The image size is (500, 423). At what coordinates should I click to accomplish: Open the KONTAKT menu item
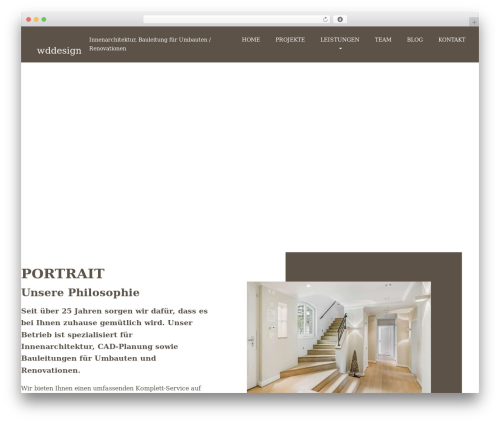pos(452,40)
